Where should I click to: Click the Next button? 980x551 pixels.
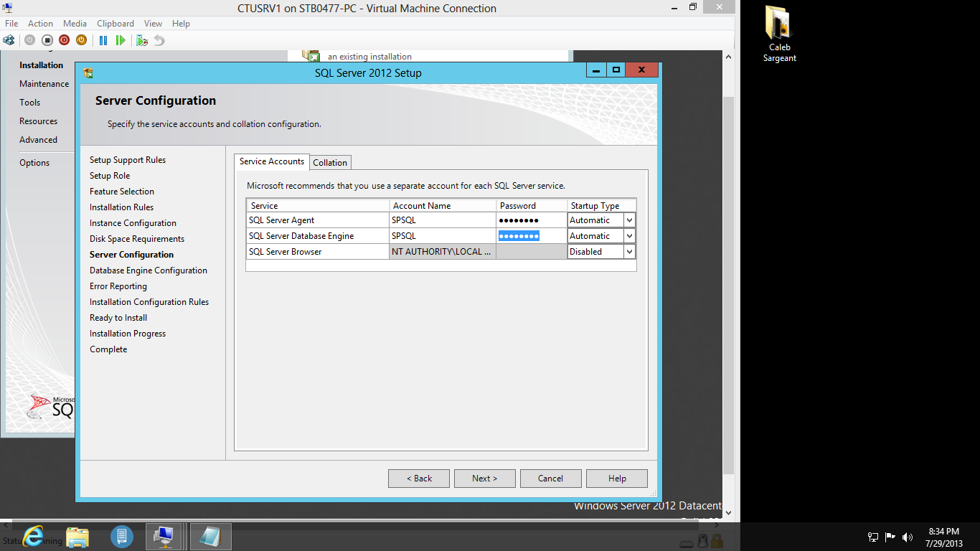(485, 479)
